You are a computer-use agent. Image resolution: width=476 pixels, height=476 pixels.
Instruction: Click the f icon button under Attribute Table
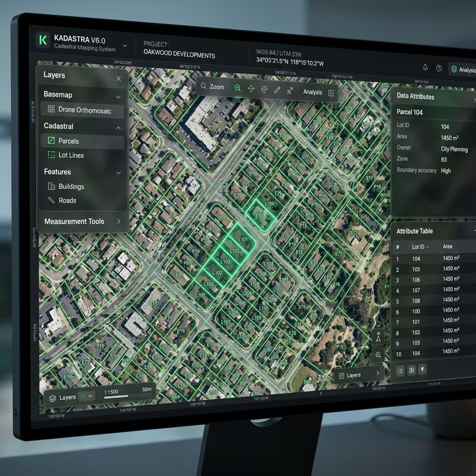point(423,369)
